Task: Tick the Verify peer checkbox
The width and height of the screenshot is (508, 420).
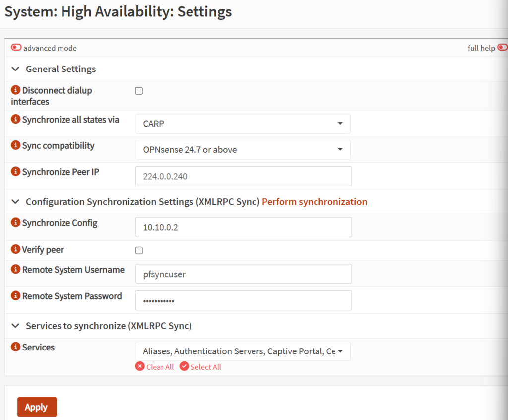Action: 139,251
